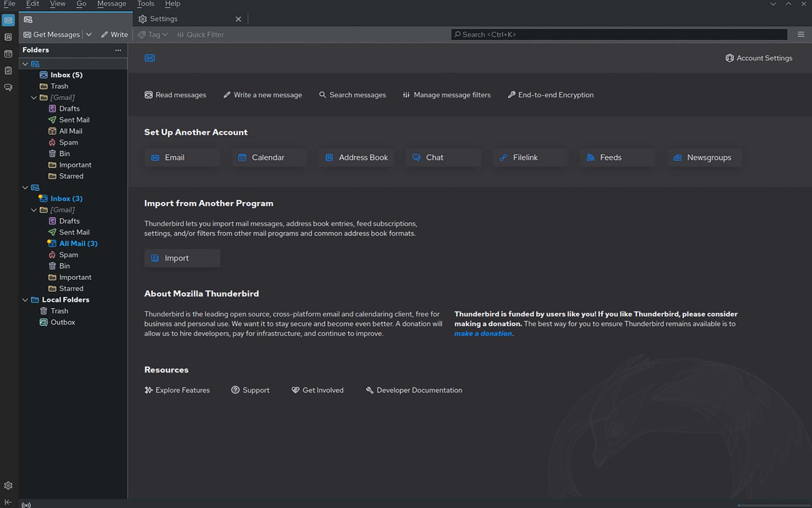Collapse the first mail account in folder tree
The height and width of the screenshot is (508, 812).
pos(25,64)
